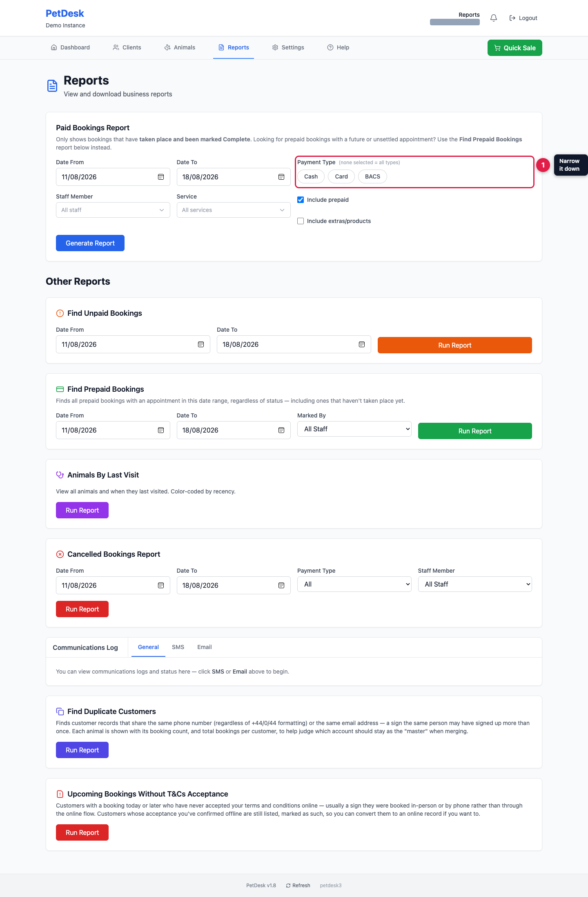Click the Reports page document icon
Image resolution: width=588 pixels, height=897 pixels.
(52, 86)
